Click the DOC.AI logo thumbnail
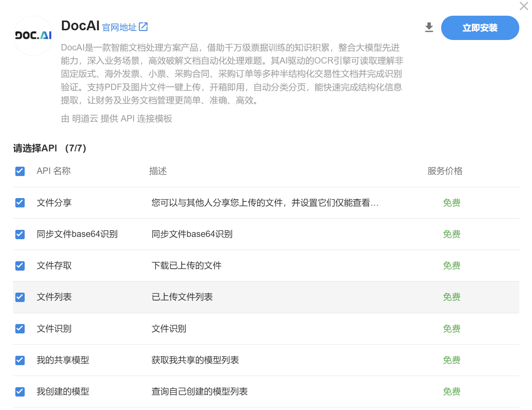The image size is (532, 410). click(33, 36)
